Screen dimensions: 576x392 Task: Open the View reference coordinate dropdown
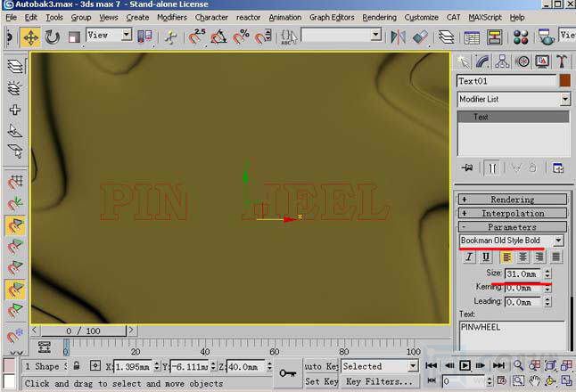tap(126, 35)
